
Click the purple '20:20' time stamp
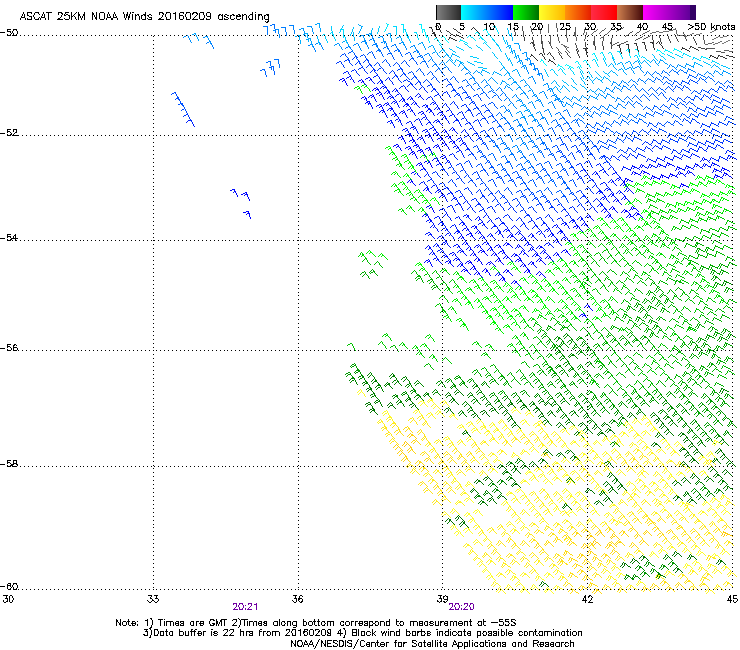462,607
